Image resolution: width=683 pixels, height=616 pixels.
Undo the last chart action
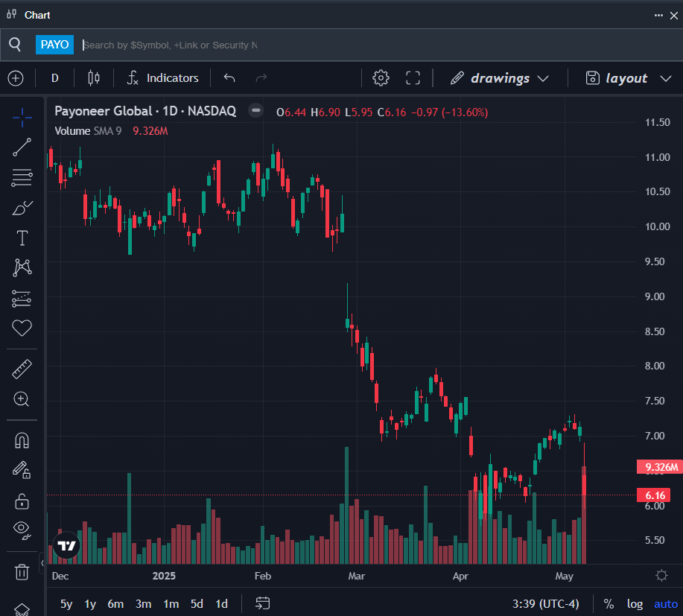tap(229, 78)
